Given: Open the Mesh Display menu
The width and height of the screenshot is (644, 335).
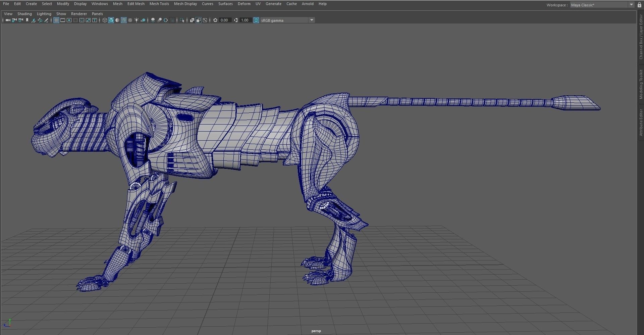Looking at the screenshot, I should tap(185, 4).
